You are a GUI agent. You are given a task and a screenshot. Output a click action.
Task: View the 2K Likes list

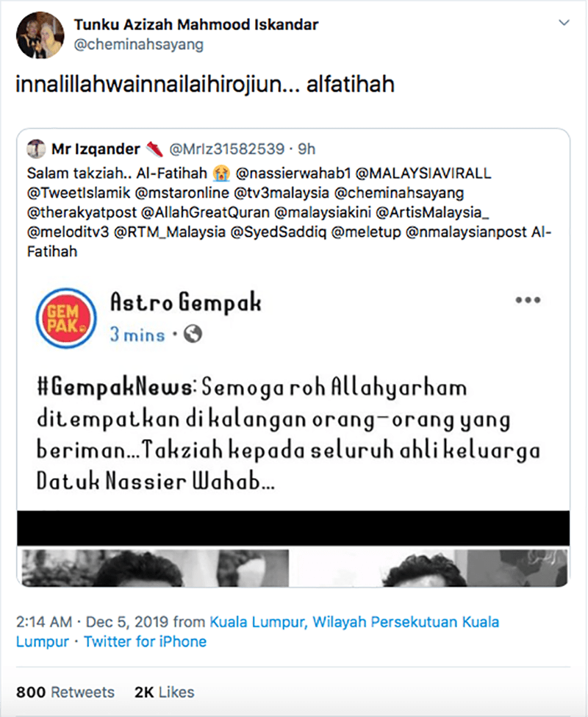point(165,692)
